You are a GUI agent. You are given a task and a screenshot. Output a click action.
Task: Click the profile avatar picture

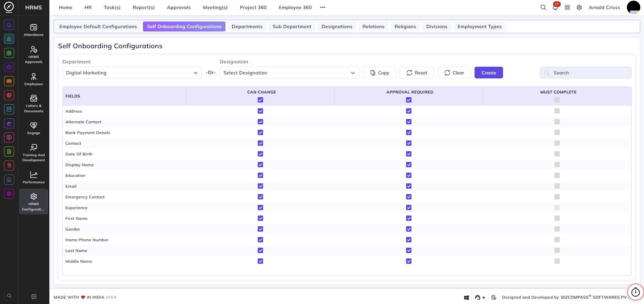tap(634, 7)
